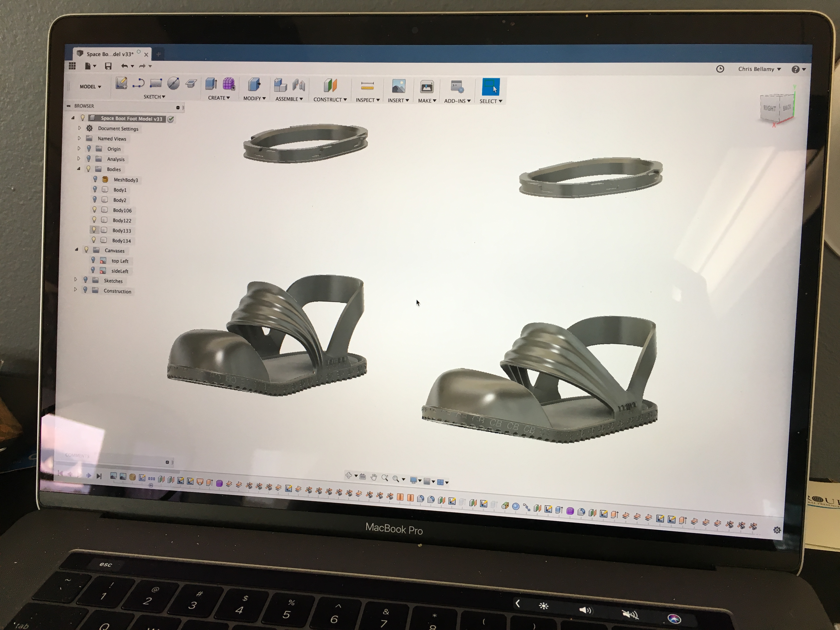The height and width of the screenshot is (630, 840).
Task: Toggle visibility of MeshBody3
Action: (95, 179)
